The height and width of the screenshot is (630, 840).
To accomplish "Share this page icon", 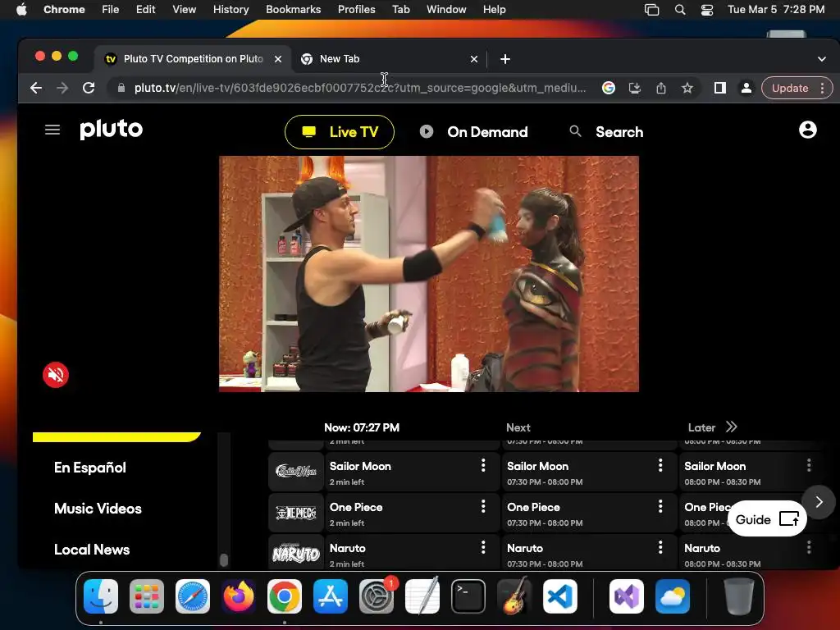I will pyautogui.click(x=661, y=88).
